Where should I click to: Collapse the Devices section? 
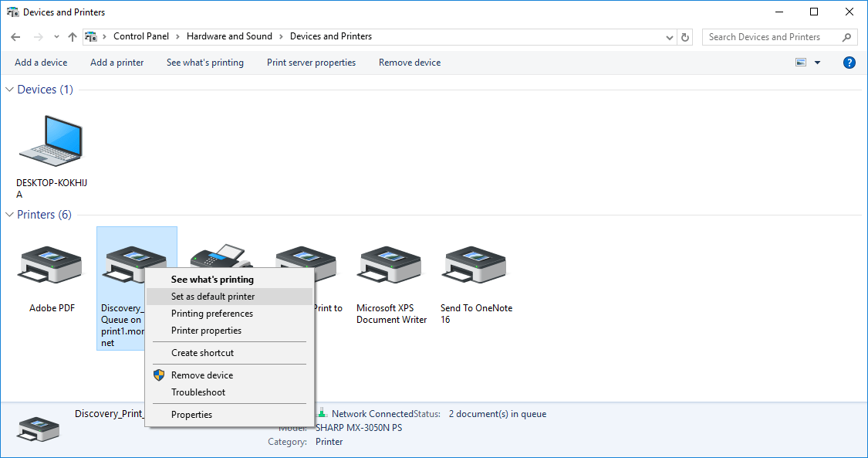tap(8, 89)
